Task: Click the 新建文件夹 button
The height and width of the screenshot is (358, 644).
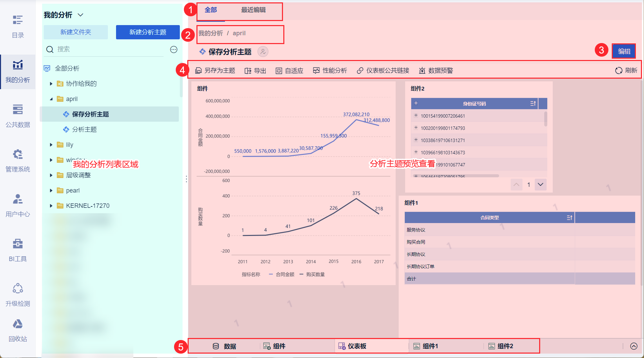Action: tap(76, 32)
